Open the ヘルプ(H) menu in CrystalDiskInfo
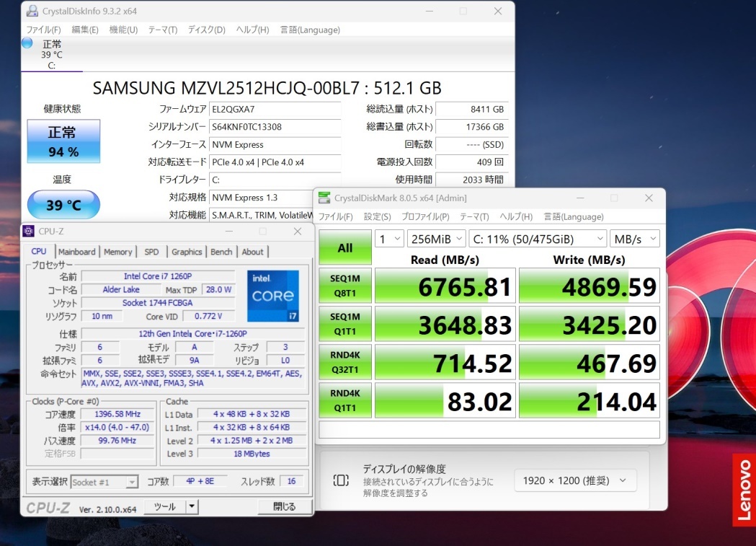This screenshot has width=756, height=546. point(253,30)
